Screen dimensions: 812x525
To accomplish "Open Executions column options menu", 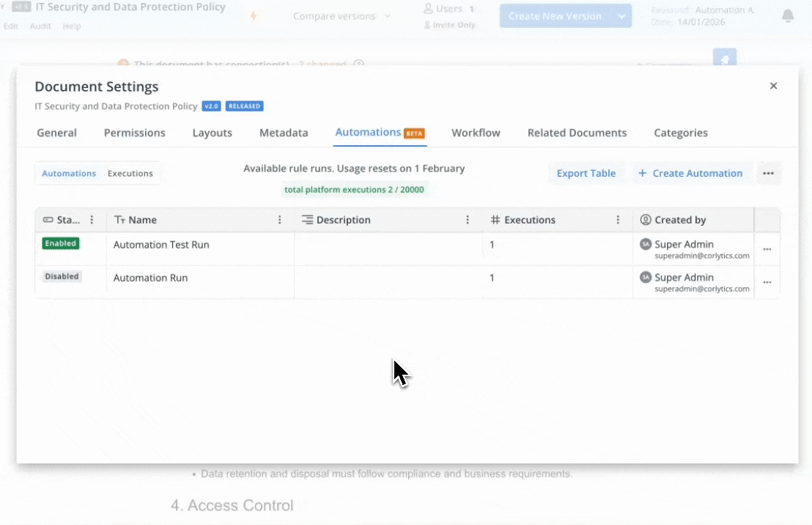I will coord(618,220).
